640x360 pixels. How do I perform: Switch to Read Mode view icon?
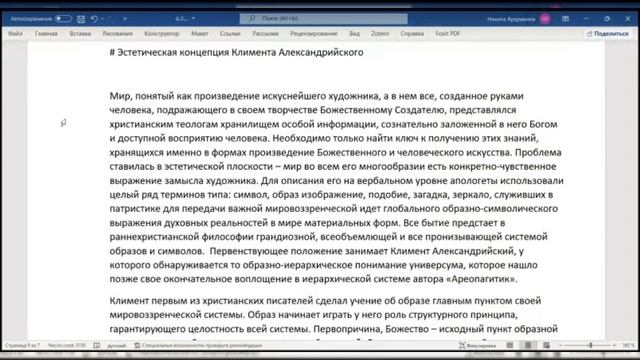point(510,345)
